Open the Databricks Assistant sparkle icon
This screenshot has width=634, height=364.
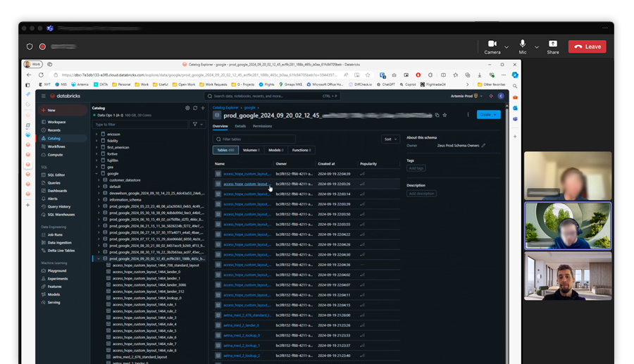pyautogui.click(x=491, y=96)
